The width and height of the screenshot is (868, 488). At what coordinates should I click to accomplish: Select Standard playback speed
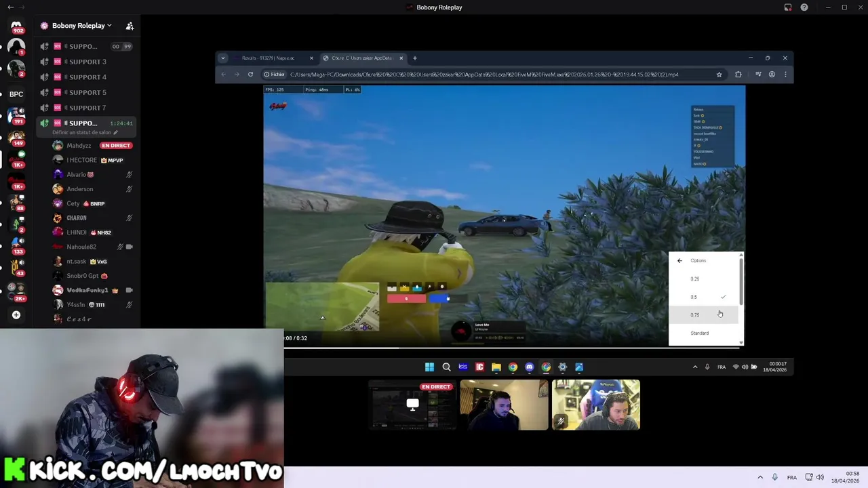pyautogui.click(x=703, y=333)
